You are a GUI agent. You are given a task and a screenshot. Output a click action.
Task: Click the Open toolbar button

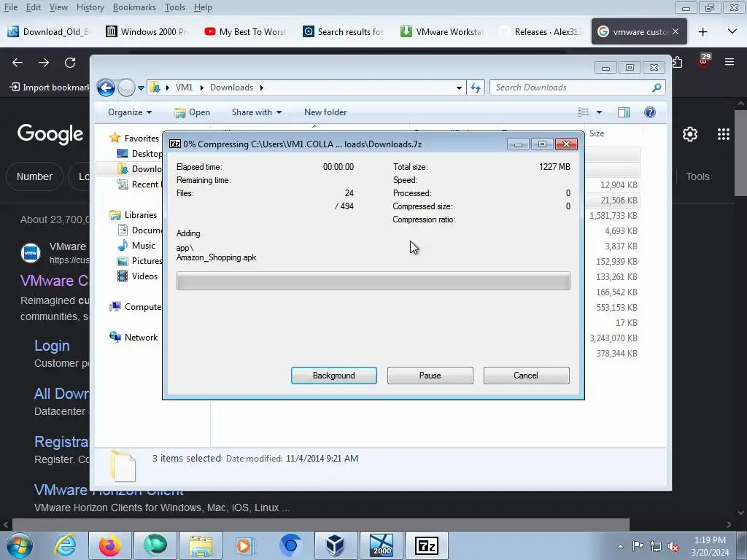coord(193,112)
